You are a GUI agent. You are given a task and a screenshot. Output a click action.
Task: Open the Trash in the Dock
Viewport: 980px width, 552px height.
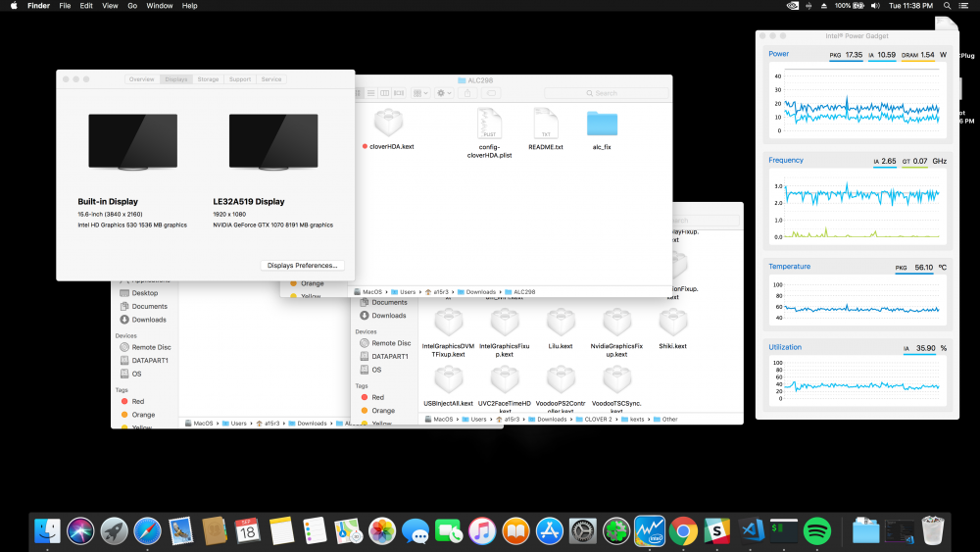click(x=933, y=530)
